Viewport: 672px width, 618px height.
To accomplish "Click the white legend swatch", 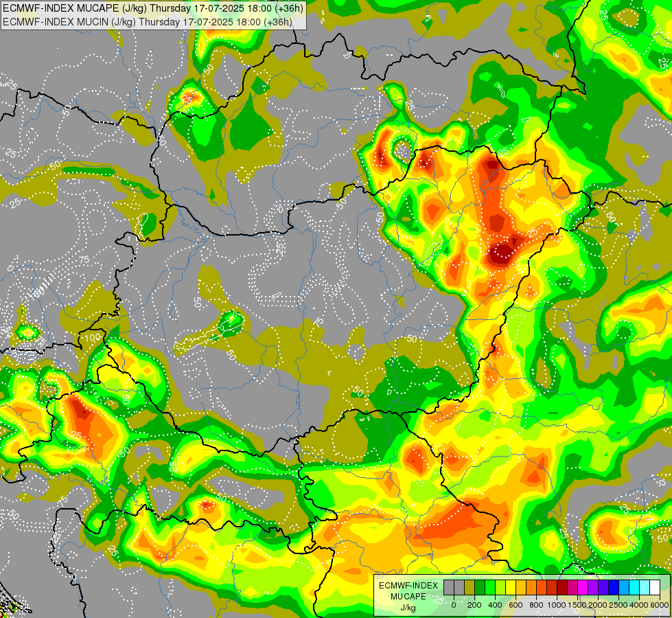I will coord(655,587).
